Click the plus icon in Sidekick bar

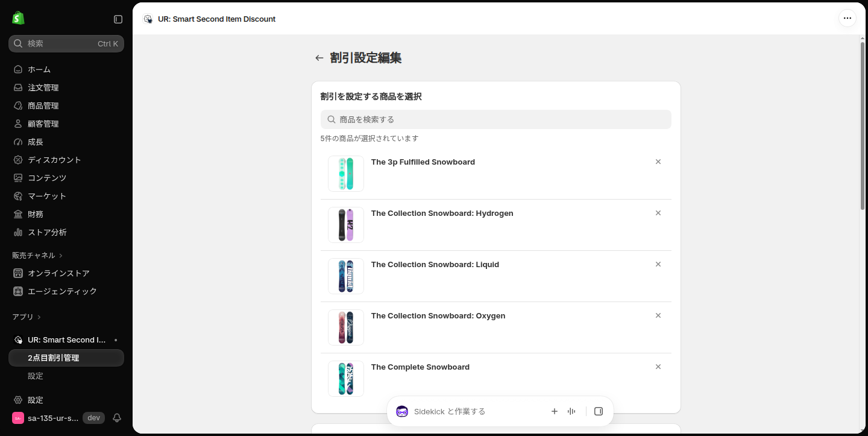click(x=555, y=411)
